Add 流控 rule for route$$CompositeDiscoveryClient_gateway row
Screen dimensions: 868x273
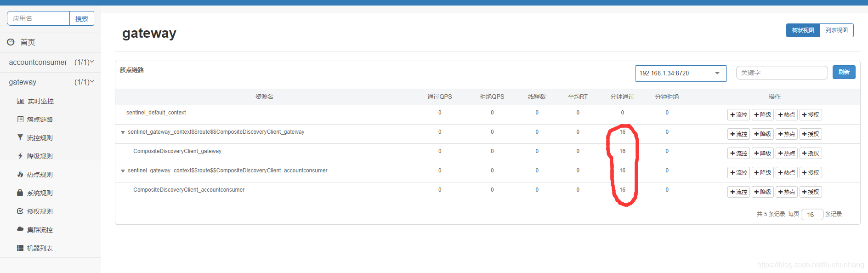(x=738, y=134)
